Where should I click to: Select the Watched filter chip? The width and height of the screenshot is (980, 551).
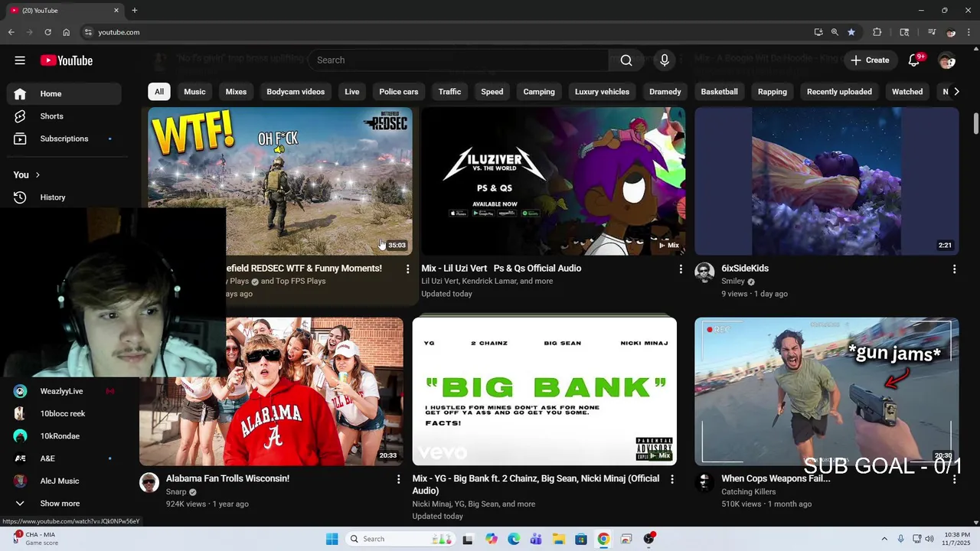click(x=907, y=92)
